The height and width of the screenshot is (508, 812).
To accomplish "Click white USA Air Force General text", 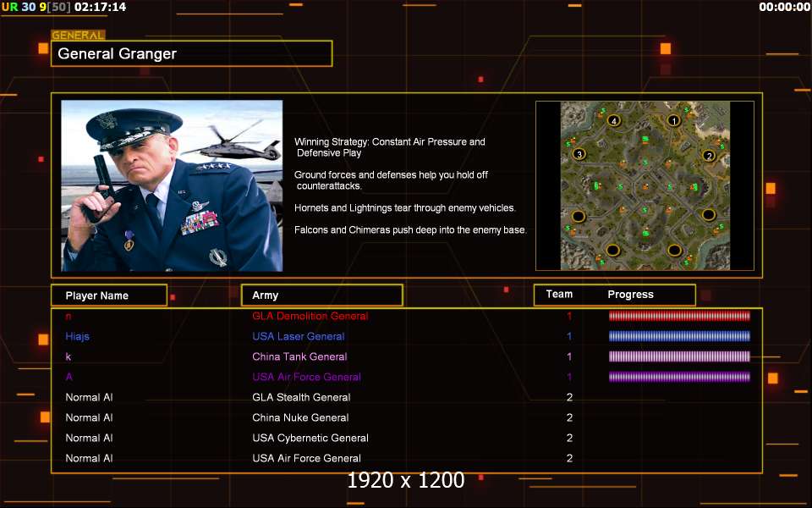I will (306, 458).
